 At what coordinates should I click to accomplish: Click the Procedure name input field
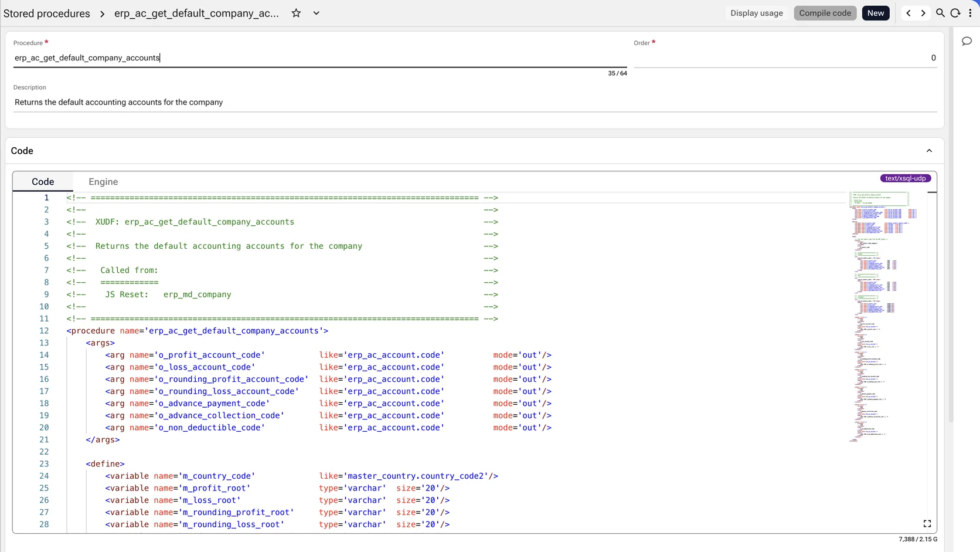click(320, 57)
